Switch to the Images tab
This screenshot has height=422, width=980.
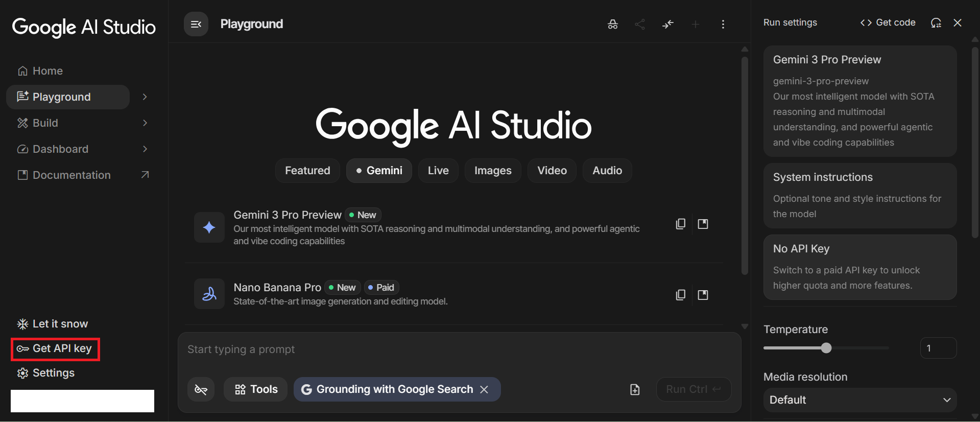pyautogui.click(x=492, y=171)
